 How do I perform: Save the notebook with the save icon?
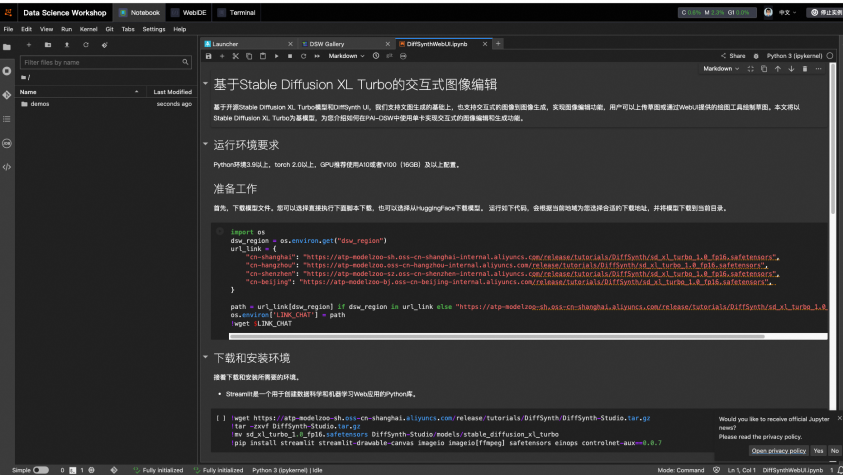[x=209, y=56]
